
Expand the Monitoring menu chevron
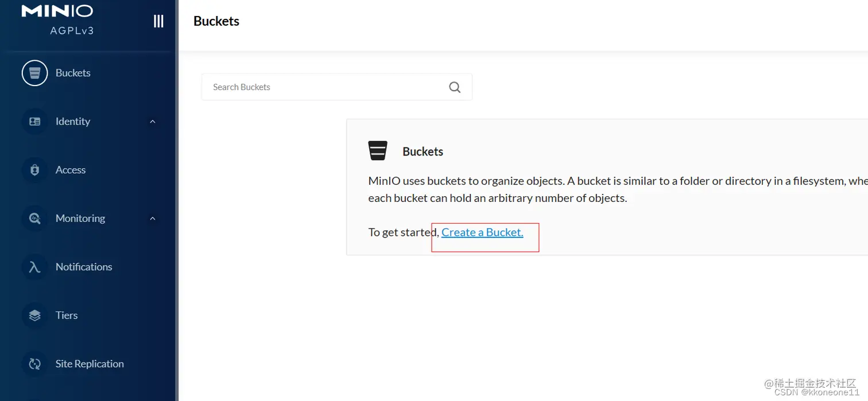tap(153, 219)
